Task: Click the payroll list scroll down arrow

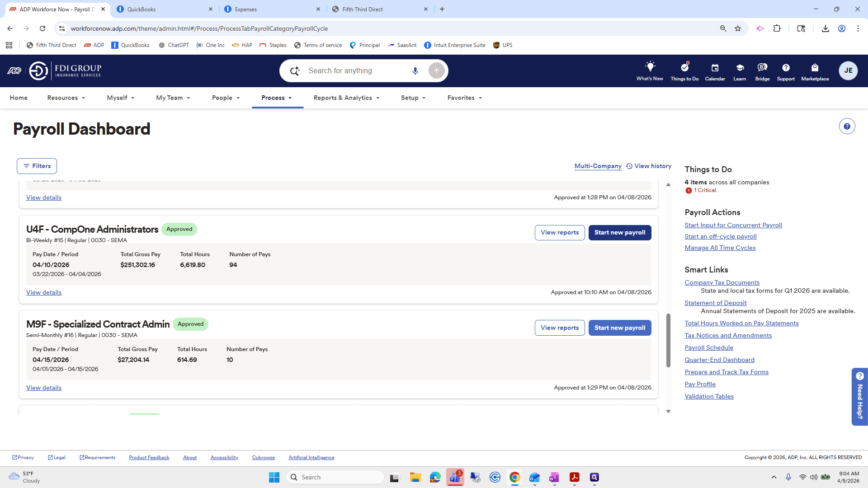Action: click(668, 411)
